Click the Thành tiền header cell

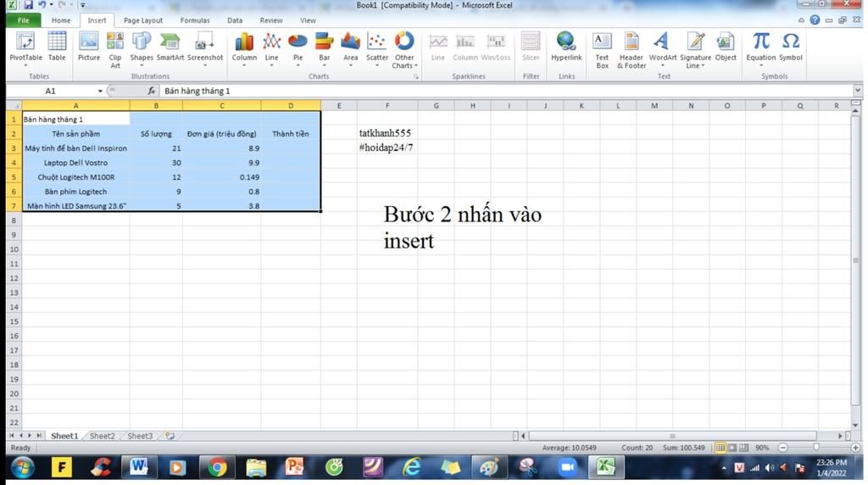point(291,133)
